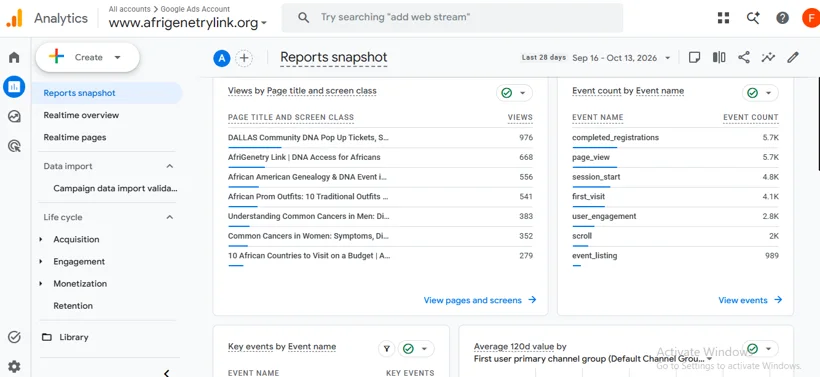Click event_listing event name

595,256
